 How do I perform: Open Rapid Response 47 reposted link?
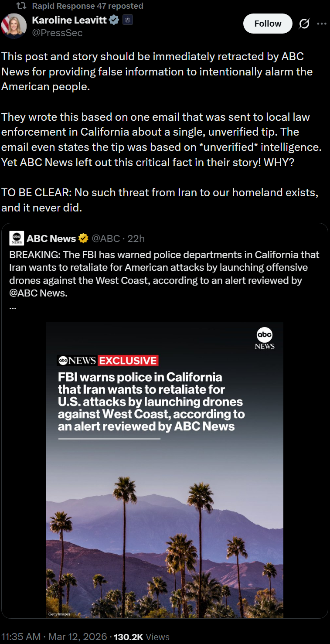87,6
